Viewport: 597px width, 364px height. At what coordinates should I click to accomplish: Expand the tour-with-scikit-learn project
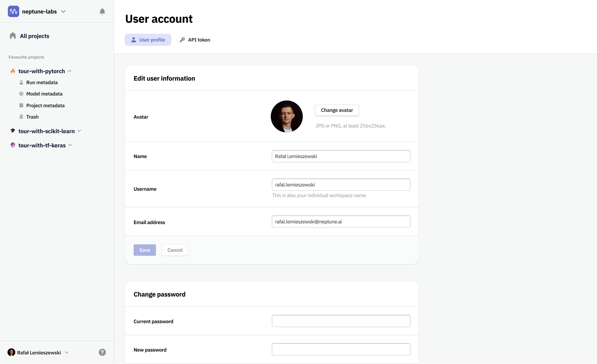pyautogui.click(x=79, y=131)
